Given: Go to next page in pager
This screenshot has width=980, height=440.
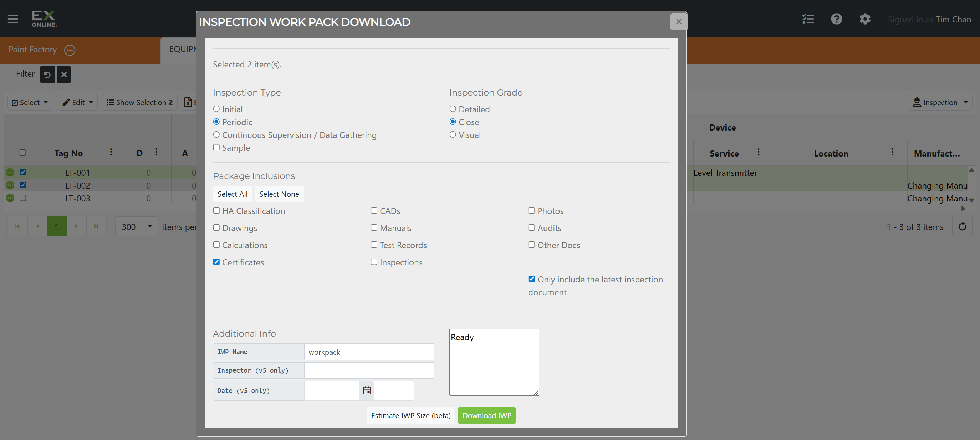Looking at the screenshot, I should (76, 226).
